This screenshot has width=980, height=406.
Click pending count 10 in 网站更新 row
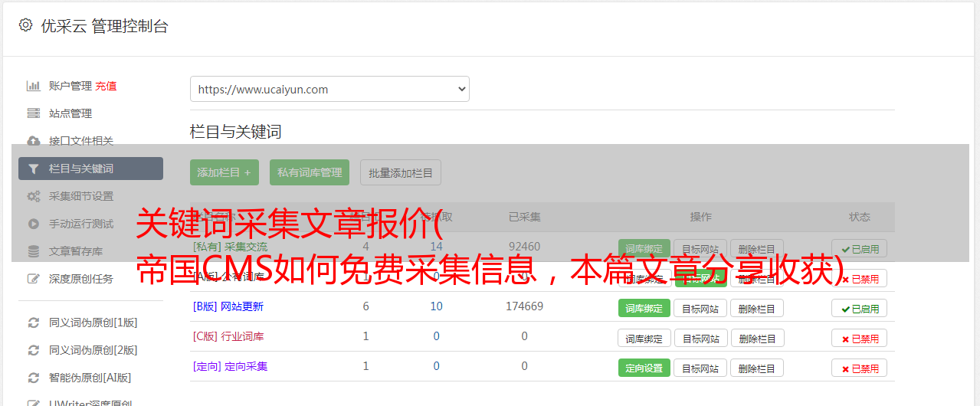click(x=436, y=306)
